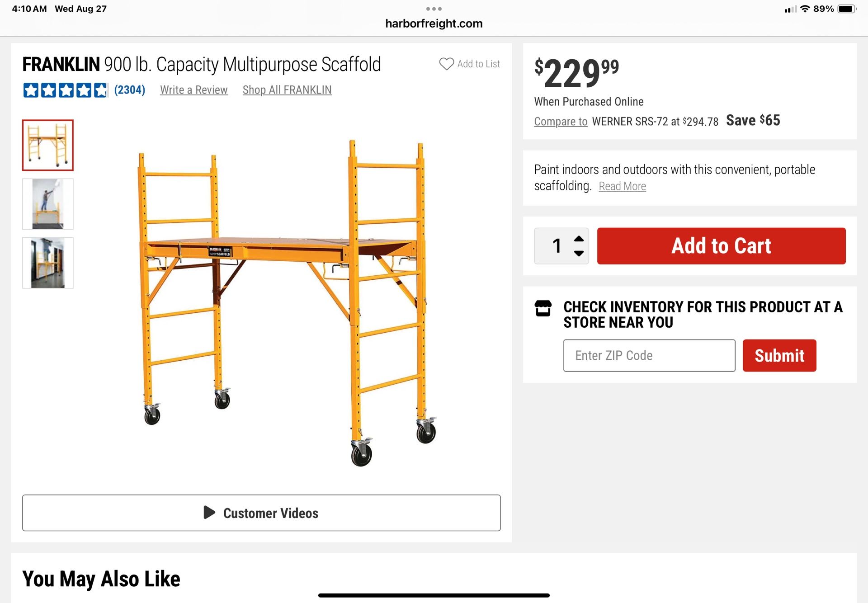Viewport: 868px width, 603px height.
Task: Click the Submit ZIP code button
Action: pos(779,355)
